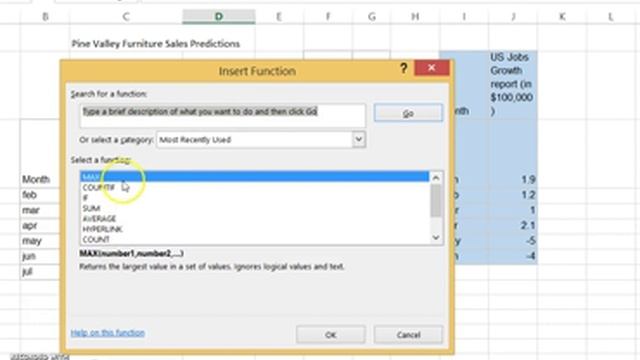Click the Cancel button
Image resolution: width=640 pixels, height=360 pixels.
click(x=408, y=335)
